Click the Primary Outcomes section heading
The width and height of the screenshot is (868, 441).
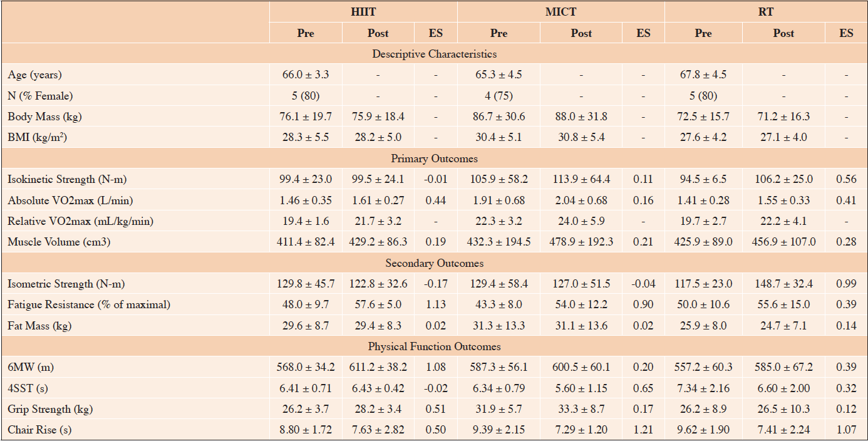(435, 158)
